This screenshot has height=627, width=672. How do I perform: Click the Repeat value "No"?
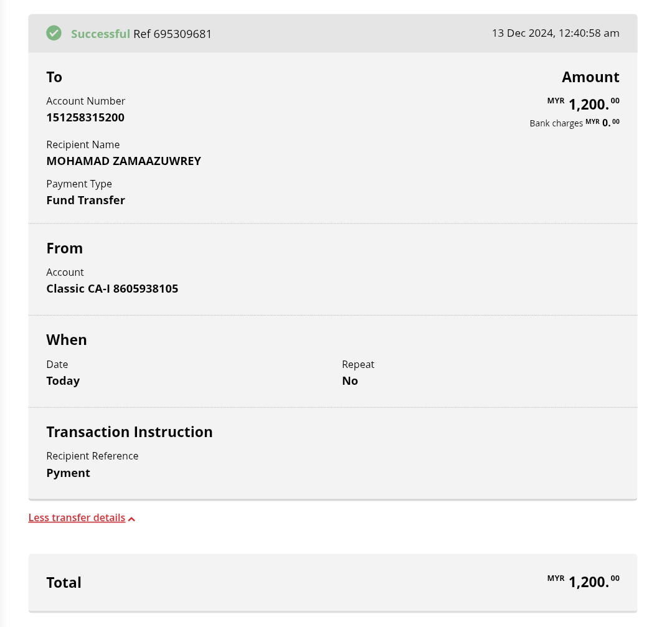(x=350, y=380)
